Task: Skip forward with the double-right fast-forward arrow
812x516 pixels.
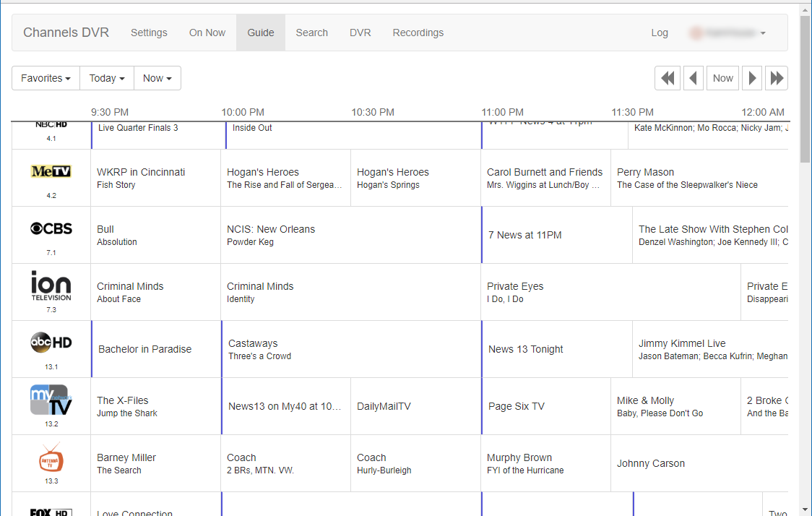Action: pyautogui.click(x=777, y=78)
